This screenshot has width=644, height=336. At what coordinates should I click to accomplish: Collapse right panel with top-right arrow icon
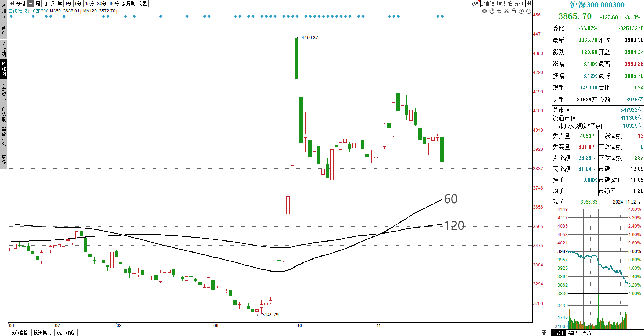[x=529, y=4]
